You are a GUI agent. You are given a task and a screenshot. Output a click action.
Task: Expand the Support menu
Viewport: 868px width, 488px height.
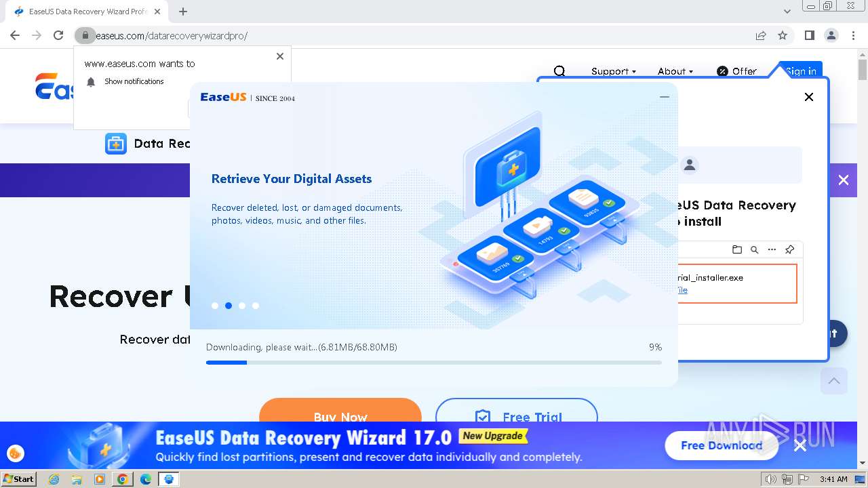pyautogui.click(x=613, y=71)
